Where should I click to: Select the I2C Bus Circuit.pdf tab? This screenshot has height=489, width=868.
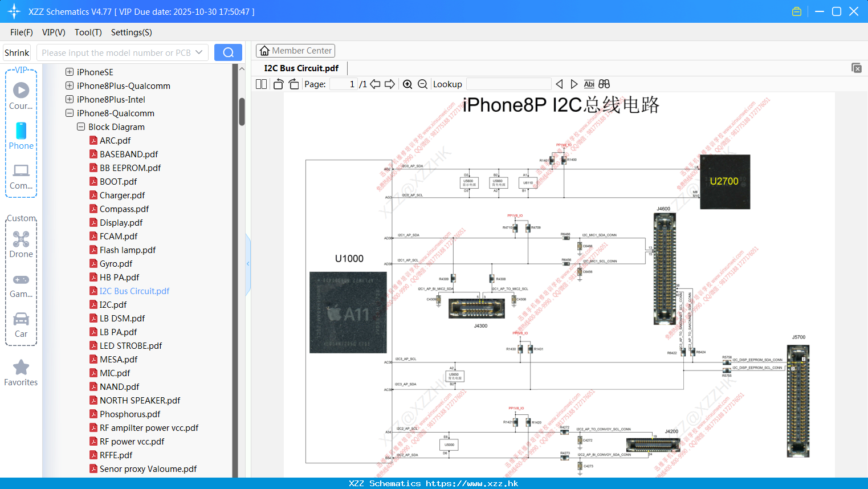tap(301, 68)
